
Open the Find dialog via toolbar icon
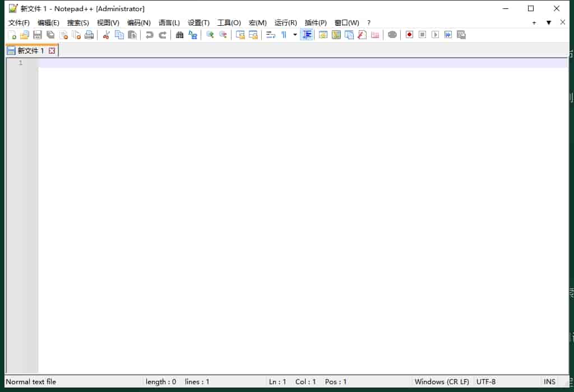coord(179,34)
